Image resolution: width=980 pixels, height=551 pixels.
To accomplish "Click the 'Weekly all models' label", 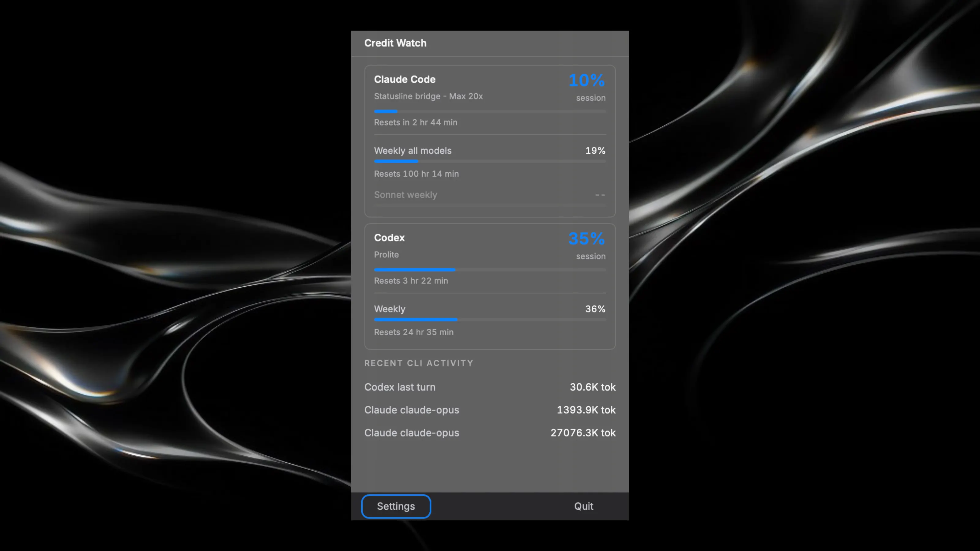I will [x=413, y=151].
